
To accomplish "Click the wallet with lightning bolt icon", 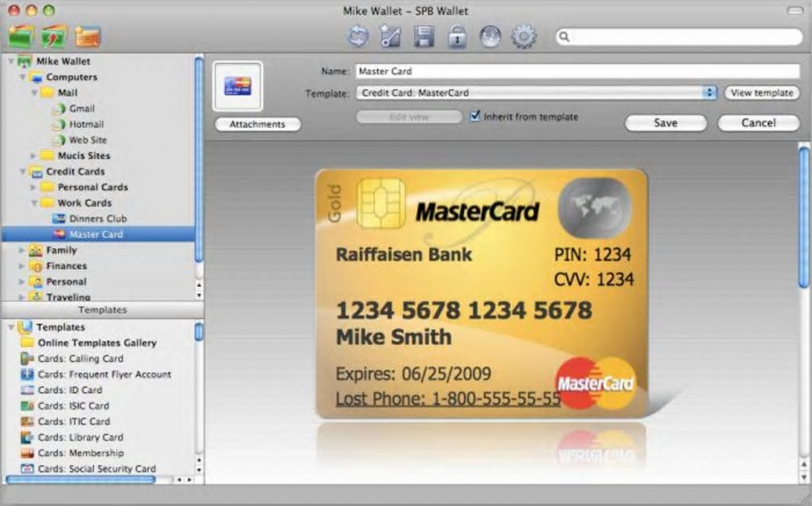I will tap(54, 37).
